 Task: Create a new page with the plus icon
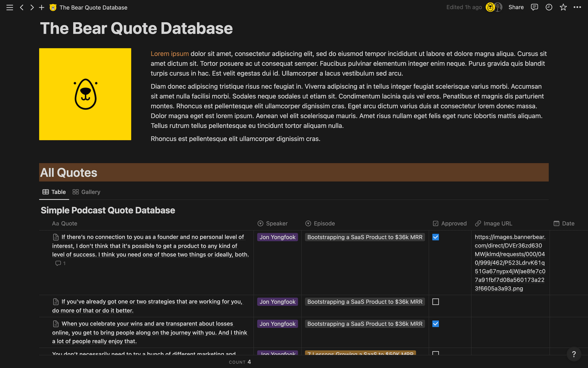click(41, 7)
